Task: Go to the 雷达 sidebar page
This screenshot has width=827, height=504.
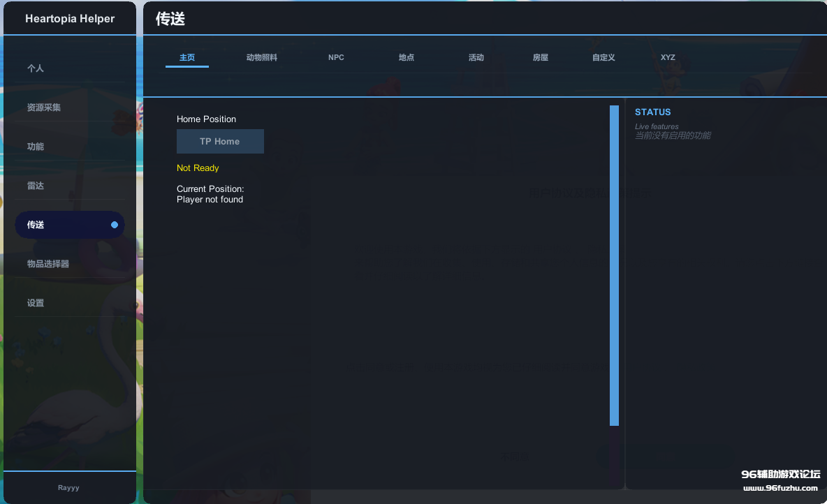Action: pos(36,186)
